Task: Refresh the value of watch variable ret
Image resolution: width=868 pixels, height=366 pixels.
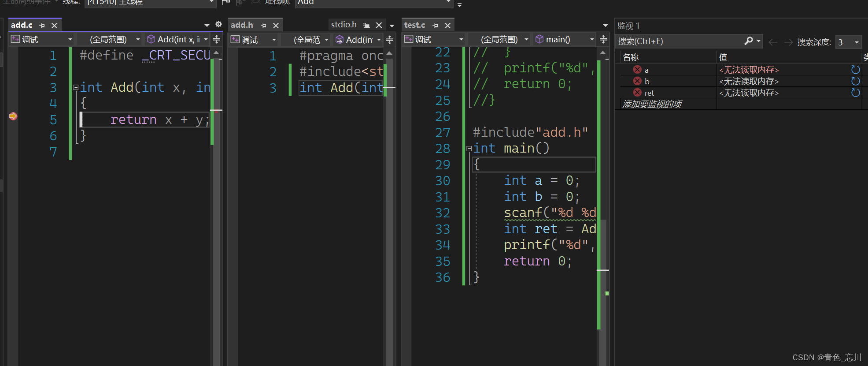Action: pyautogui.click(x=855, y=93)
